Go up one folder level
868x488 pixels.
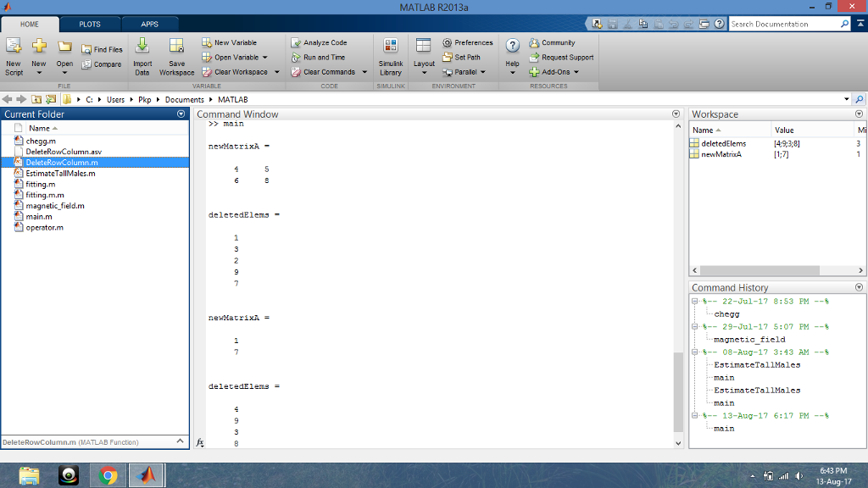pos(36,100)
